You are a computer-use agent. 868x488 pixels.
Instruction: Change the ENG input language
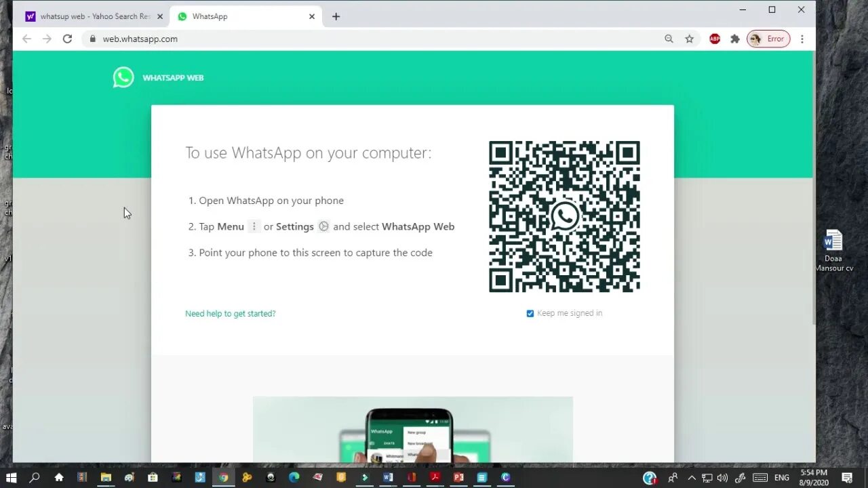(x=782, y=478)
